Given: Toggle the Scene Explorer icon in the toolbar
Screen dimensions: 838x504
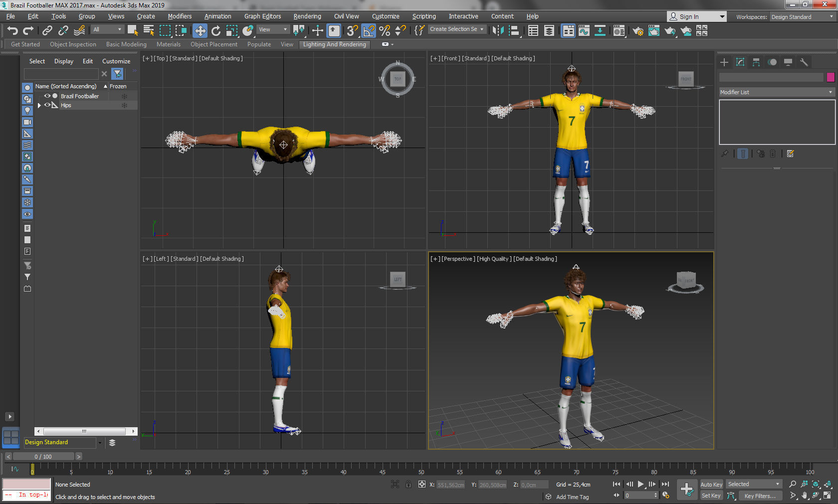Looking at the screenshot, I should (533, 30).
